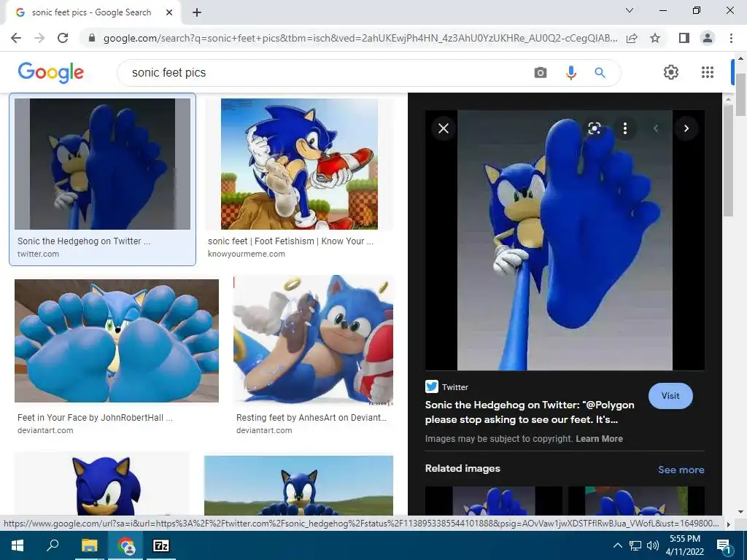Open the notification center
The image size is (747, 560).
724,546
